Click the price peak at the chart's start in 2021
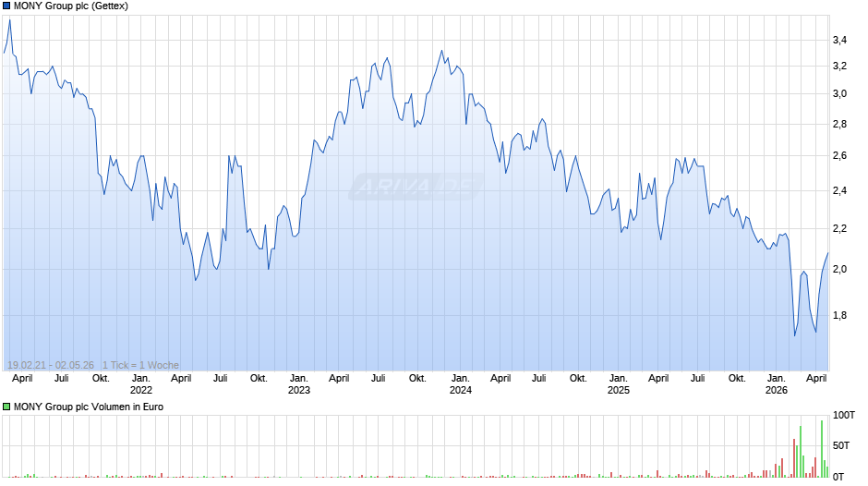The image size is (868, 486). click(9, 20)
